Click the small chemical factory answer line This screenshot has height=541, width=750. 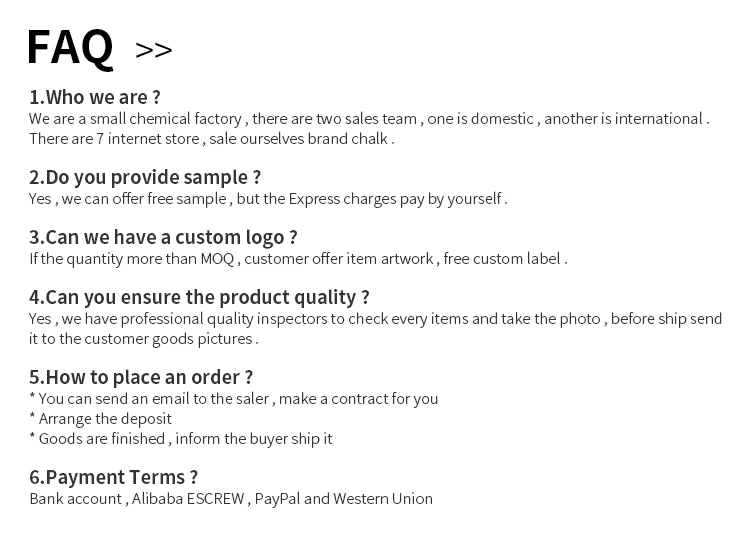pos(369,118)
